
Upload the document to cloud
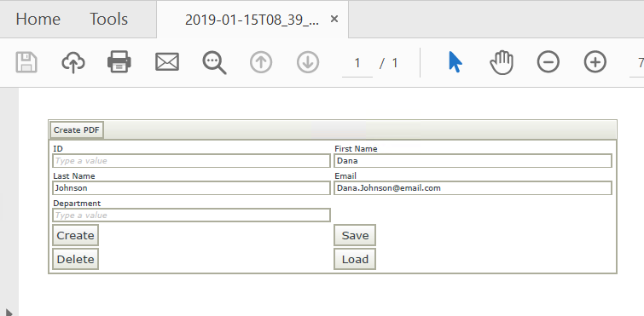coord(73,63)
